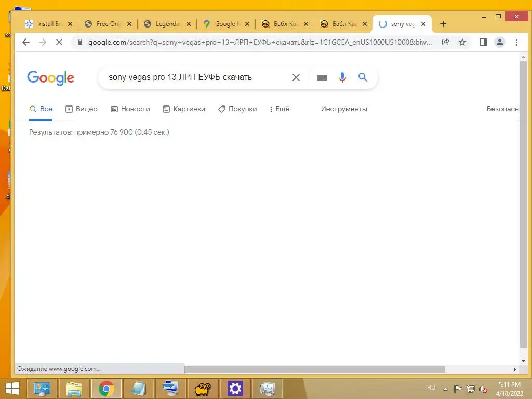Screen dimensions: 532x399
Task: Close the Legenda tab
Action: [x=189, y=24]
